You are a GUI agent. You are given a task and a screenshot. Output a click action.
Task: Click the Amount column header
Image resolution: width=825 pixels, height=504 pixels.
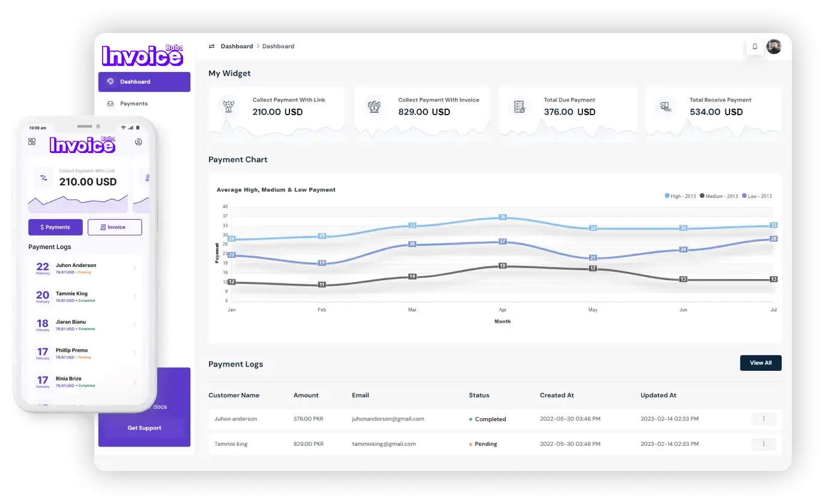pyautogui.click(x=306, y=395)
